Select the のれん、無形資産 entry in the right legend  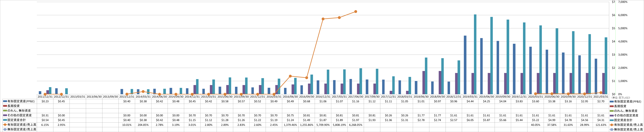tap(626, 111)
